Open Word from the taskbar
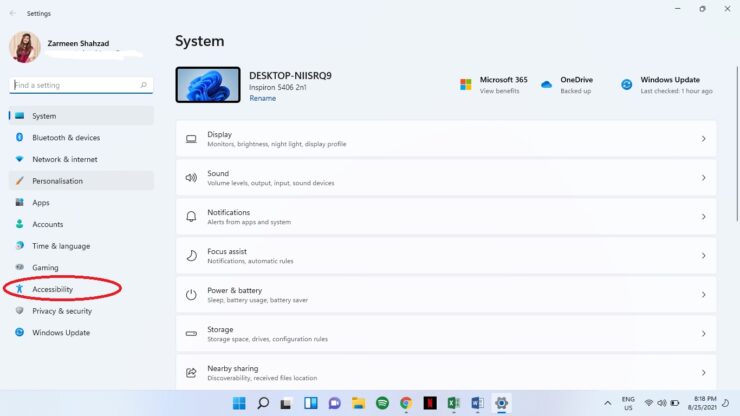This screenshot has width=740, height=416. 478,403
